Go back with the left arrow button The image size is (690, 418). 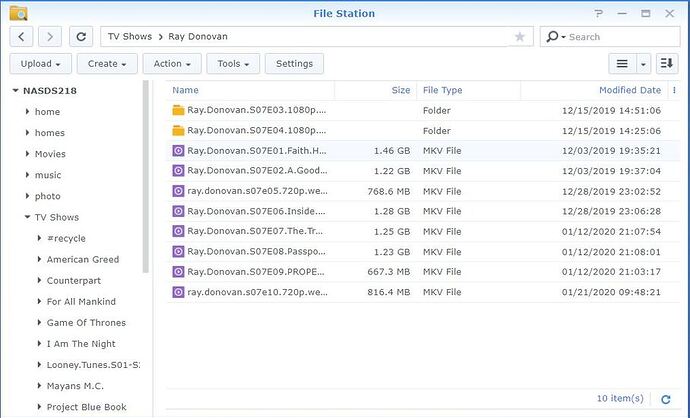tap(21, 37)
